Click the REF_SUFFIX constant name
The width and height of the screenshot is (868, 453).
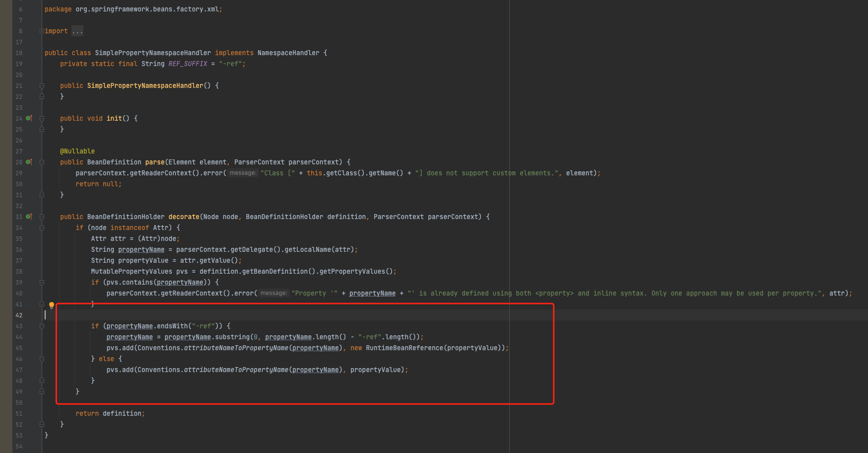(188, 64)
